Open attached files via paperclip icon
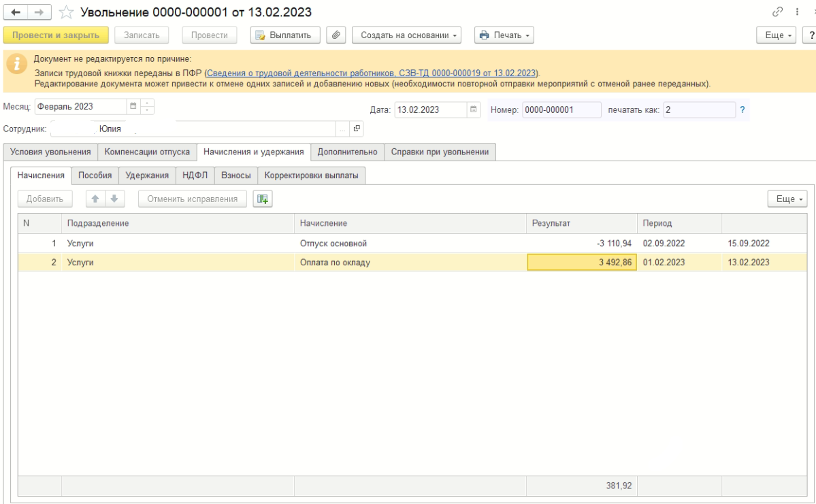This screenshot has width=816, height=504. [335, 35]
